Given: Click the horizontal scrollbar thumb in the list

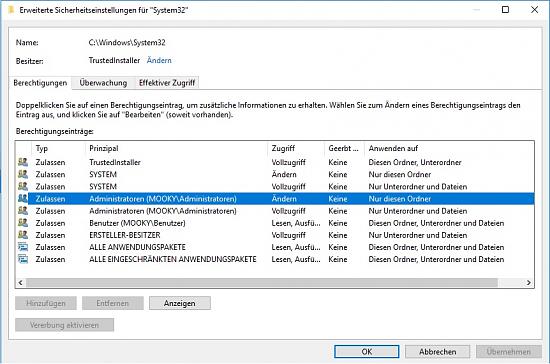Looking at the screenshot, I should point(262,283).
